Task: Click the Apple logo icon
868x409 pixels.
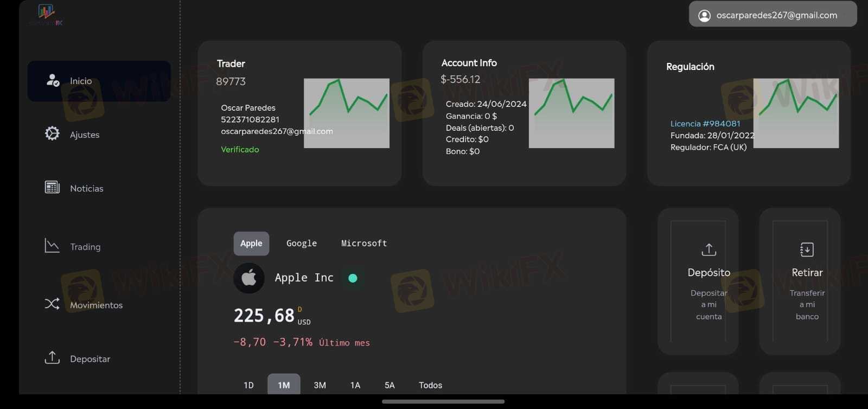Action: click(x=249, y=278)
